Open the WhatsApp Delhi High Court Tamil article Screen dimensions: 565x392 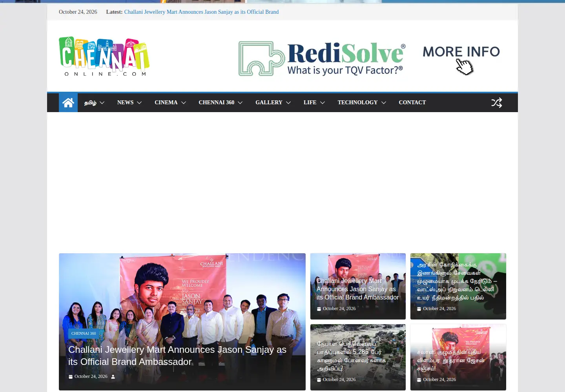pos(457,281)
